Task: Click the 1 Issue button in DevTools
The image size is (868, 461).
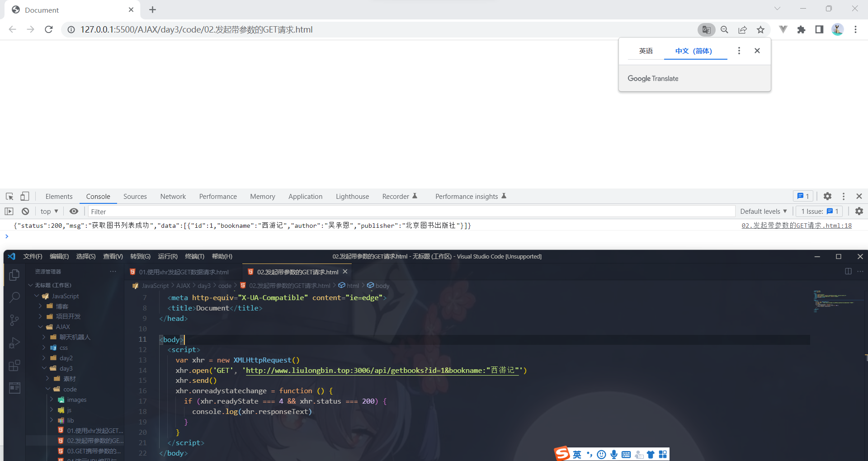Action: pos(818,211)
